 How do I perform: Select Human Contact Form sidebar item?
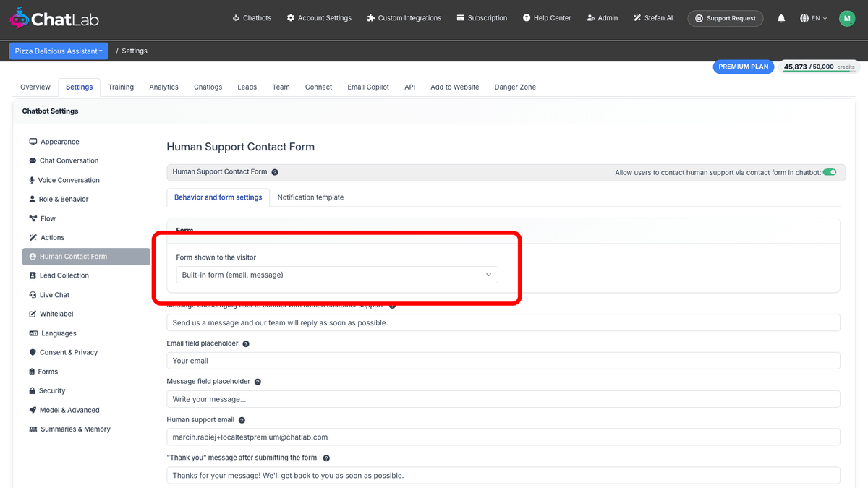(86, 257)
